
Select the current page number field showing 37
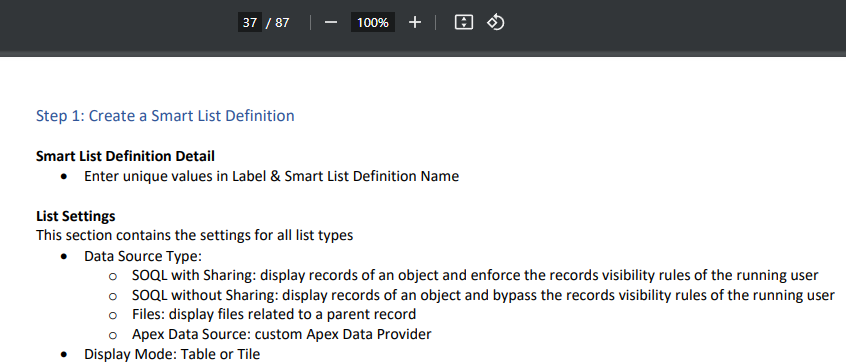(250, 23)
